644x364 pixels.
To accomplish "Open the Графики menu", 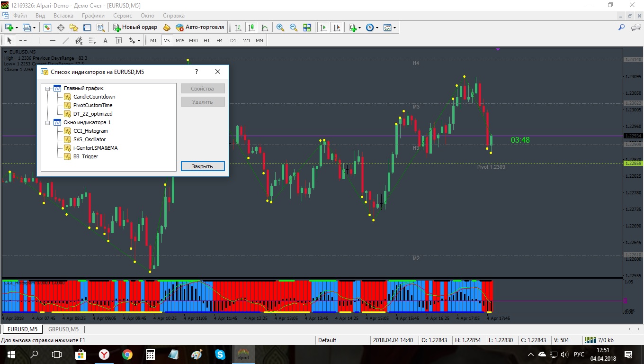I will pos(93,16).
